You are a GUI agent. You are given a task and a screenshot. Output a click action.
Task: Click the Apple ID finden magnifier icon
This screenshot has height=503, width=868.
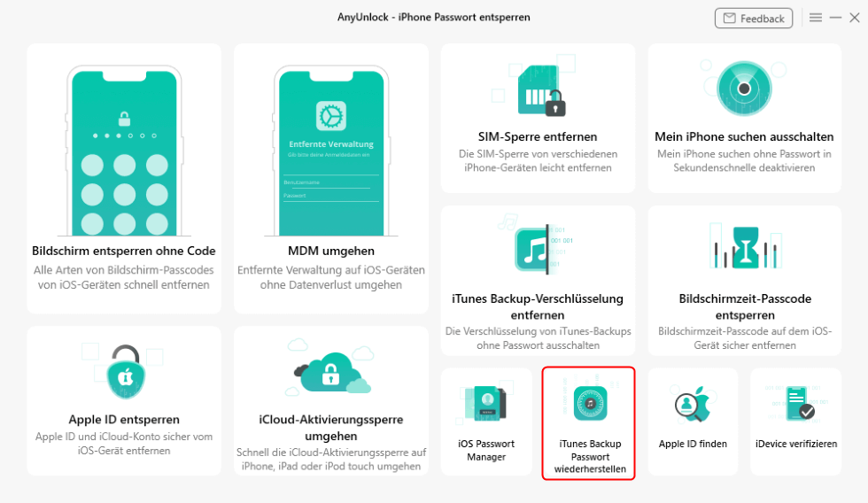pyautogui.click(x=693, y=405)
